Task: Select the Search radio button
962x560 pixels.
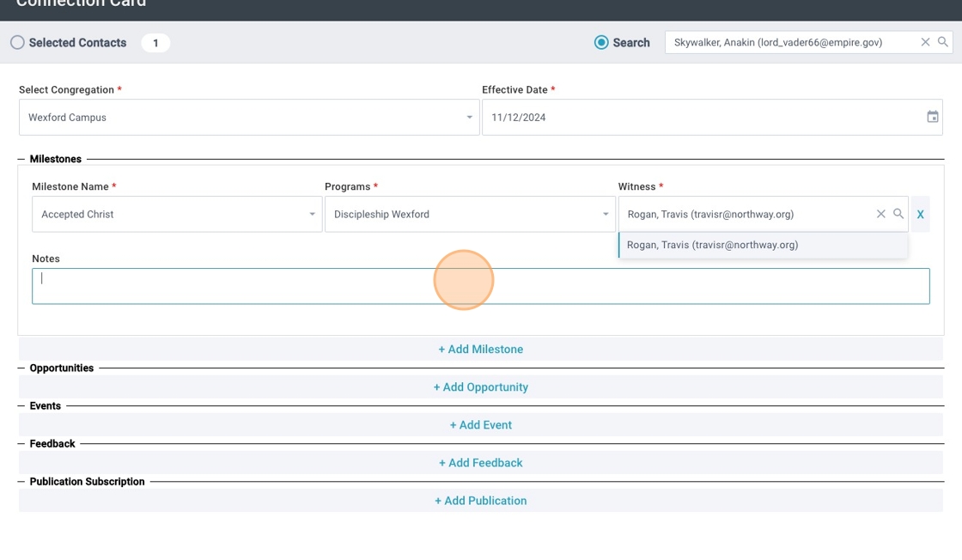Action: [601, 42]
